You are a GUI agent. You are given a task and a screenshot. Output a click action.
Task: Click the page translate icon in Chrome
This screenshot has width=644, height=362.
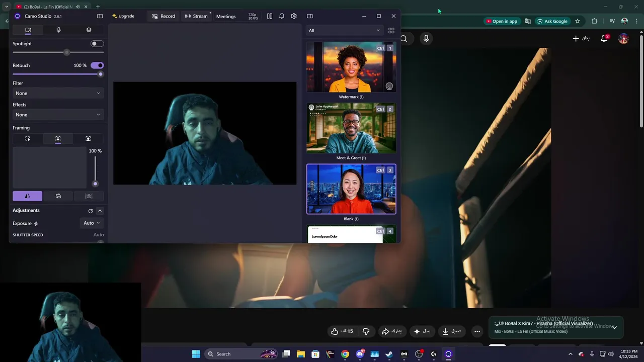coord(528,21)
